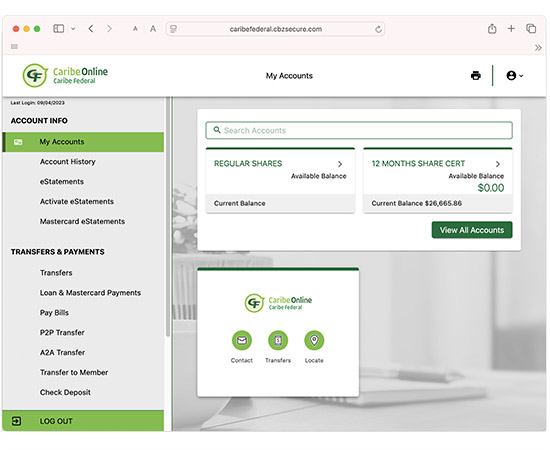Viewport: 550px width, 450px height.
Task: Click the search magnifier icon
Action: point(217,130)
